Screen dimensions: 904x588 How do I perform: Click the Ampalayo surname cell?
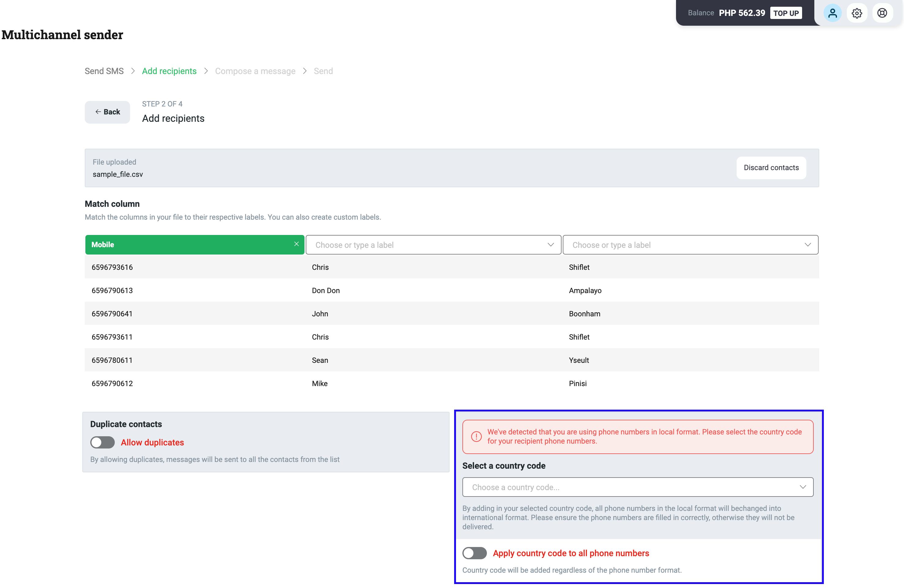585,290
